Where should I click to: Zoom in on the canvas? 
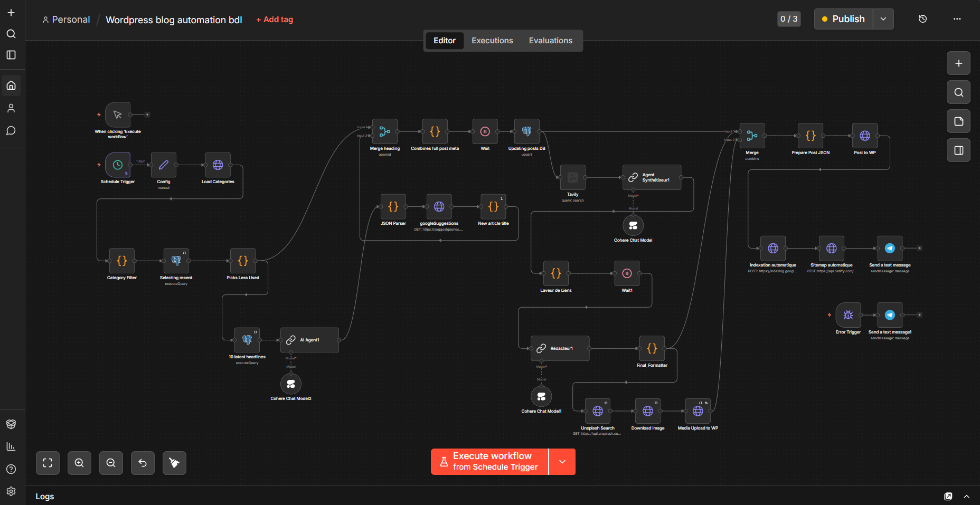(79, 463)
